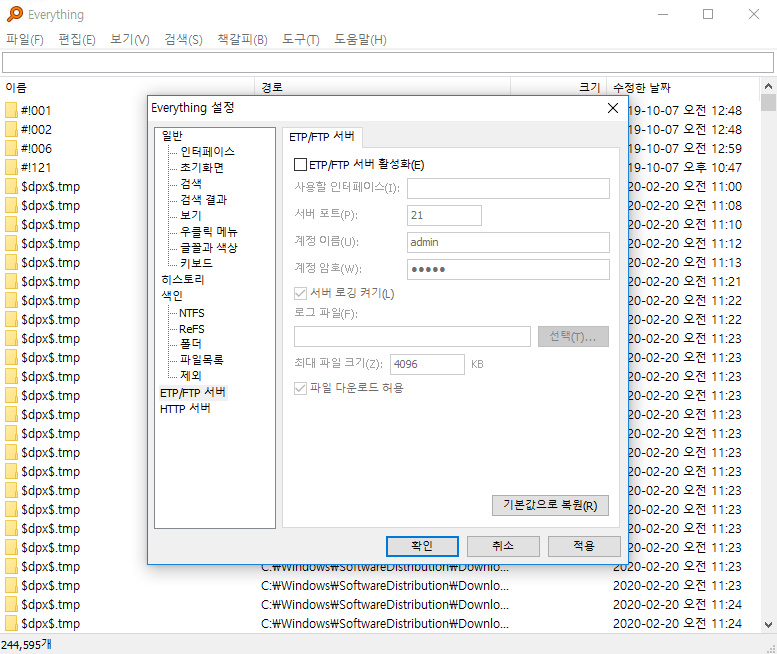Sort by 경로 column header
Screen dimensions: 777x654
(x=383, y=88)
